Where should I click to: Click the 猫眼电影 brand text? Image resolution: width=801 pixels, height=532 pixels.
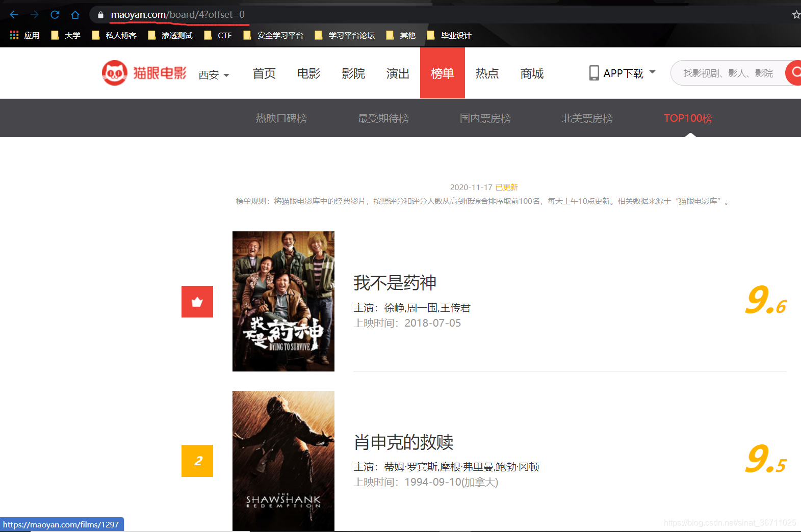[x=160, y=73]
